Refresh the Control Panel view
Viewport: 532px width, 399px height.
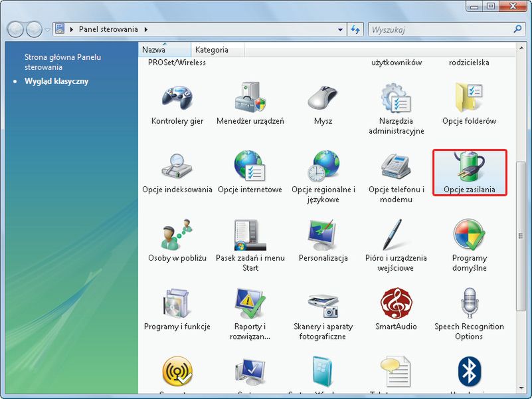(x=355, y=29)
